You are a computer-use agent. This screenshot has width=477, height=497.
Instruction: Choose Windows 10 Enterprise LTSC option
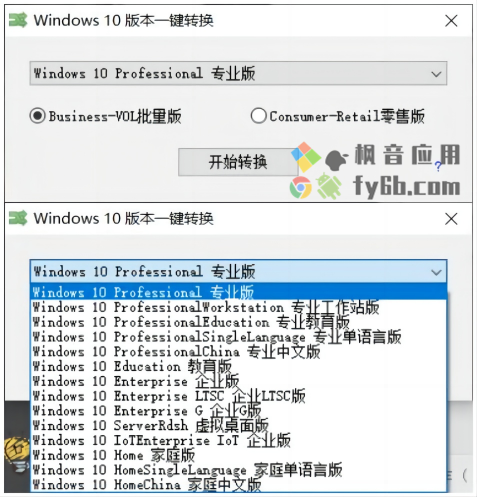click(x=238, y=396)
